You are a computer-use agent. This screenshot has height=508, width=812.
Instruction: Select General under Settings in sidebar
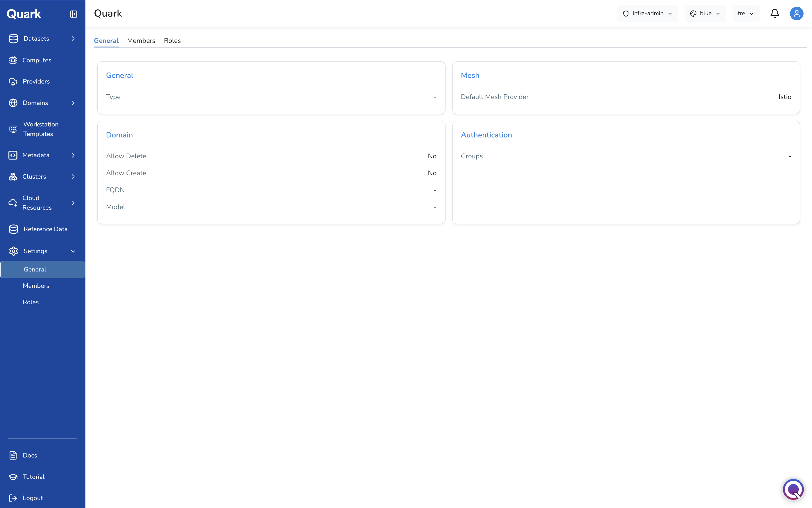tap(43, 270)
